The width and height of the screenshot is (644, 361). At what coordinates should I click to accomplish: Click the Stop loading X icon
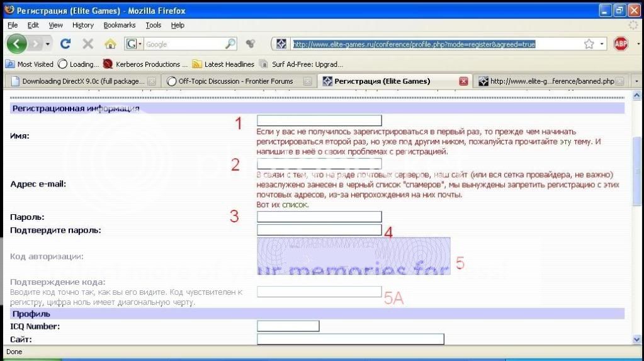tap(88, 44)
